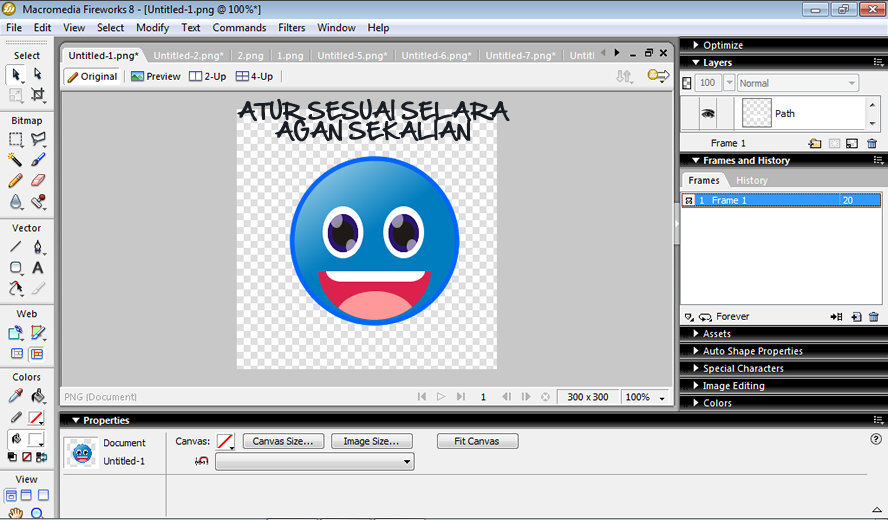Select the Brush tool
The width and height of the screenshot is (888, 520).
(37, 160)
